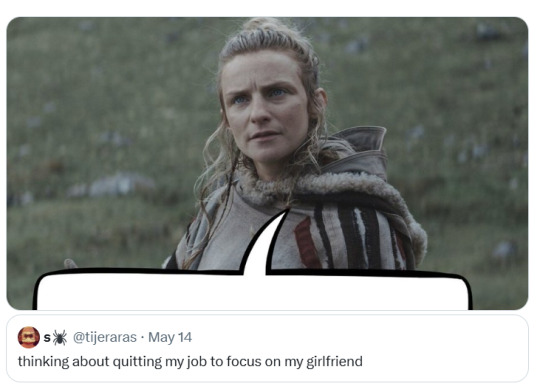Open the quoted tweet author's profile avatar
Image resolution: width=540 pixels, height=392 pixels.
click(29, 337)
